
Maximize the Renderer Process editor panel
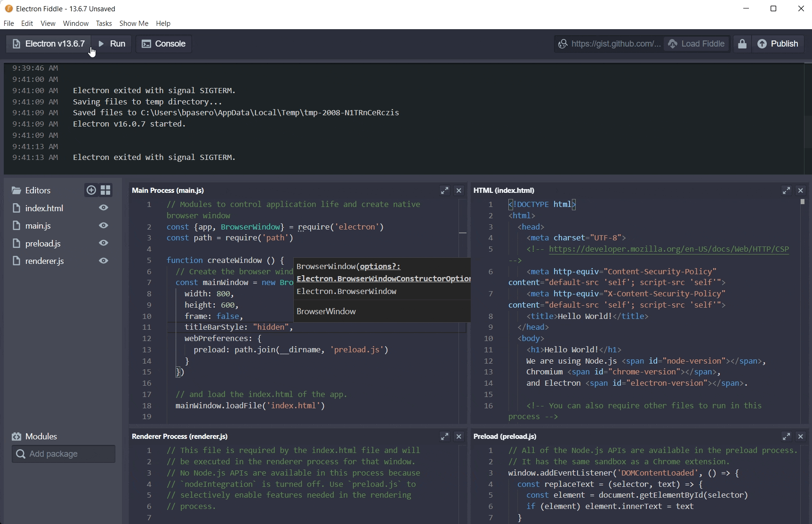click(445, 437)
